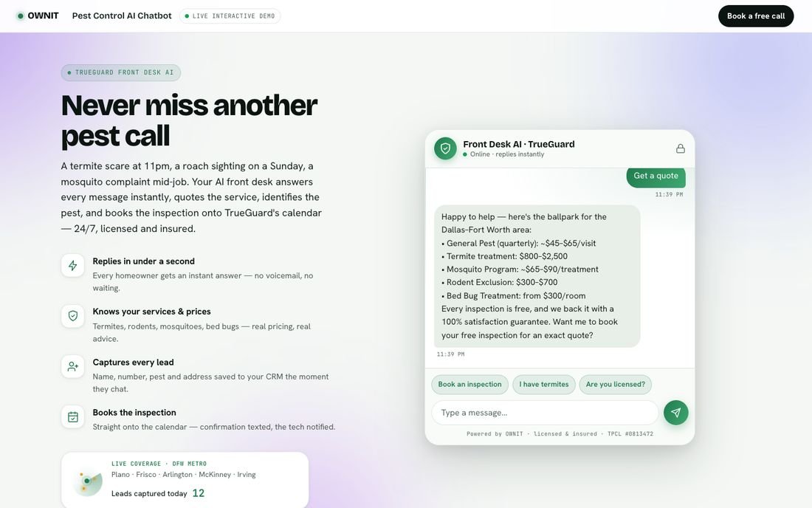812x508 pixels.
Task: Click the OWNIT logo in top bar
Action: coord(38,16)
